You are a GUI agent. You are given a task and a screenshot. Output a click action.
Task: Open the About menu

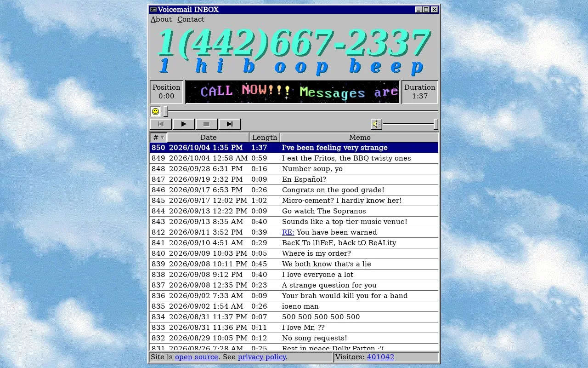click(x=161, y=19)
